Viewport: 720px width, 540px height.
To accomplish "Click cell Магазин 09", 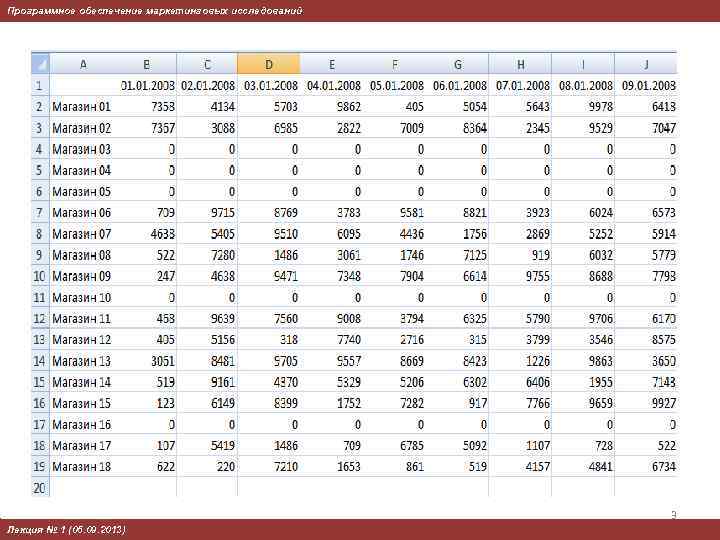I will (82, 276).
